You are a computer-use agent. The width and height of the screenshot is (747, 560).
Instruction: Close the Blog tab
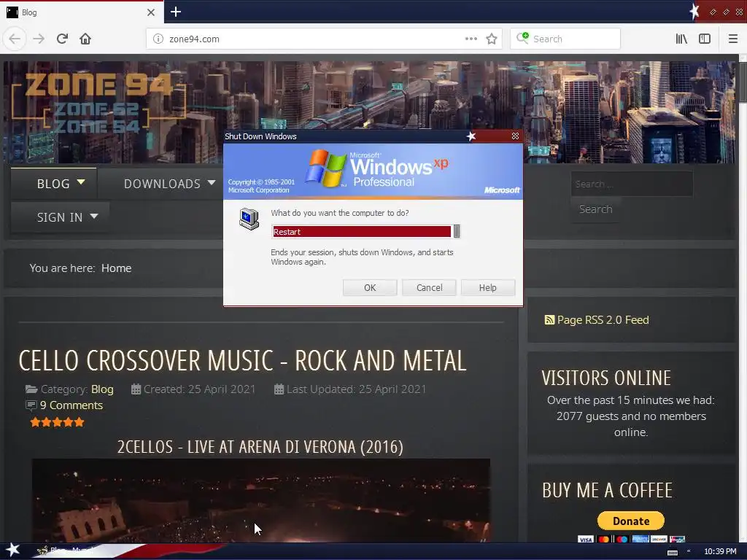click(151, 12)
